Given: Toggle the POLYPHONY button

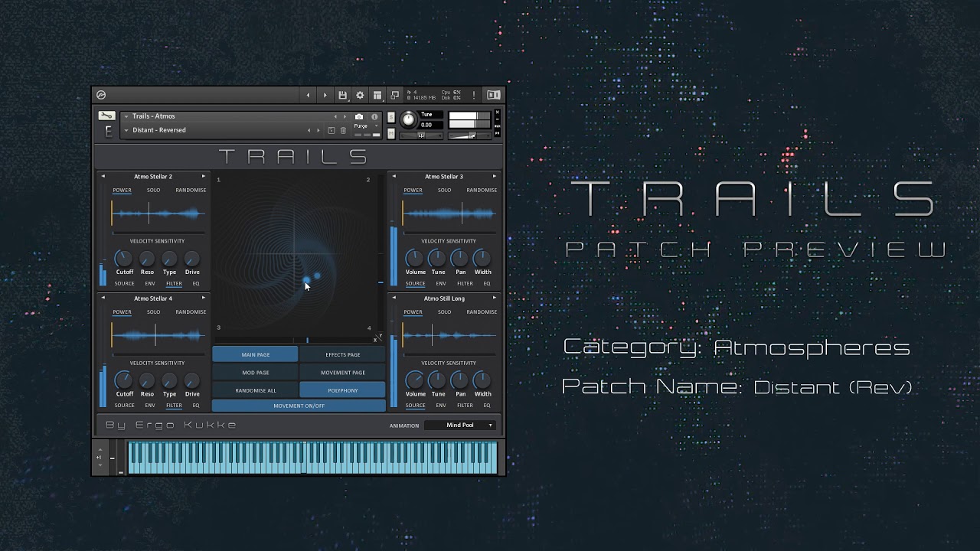Looking at the screenshot, I should coord(342,390).
